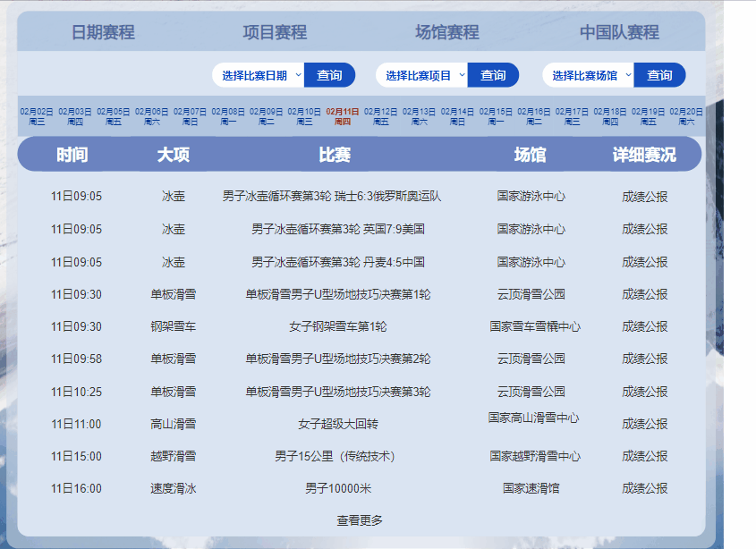
Task: Open 成绩公报 for 瑞士6:3俄罗斯奥运队 curling match
Action: point(645,197)
